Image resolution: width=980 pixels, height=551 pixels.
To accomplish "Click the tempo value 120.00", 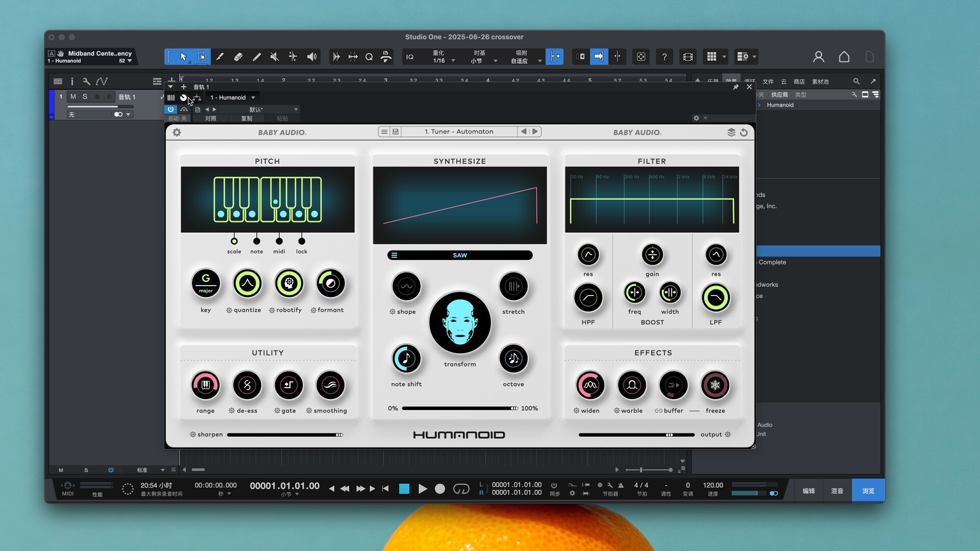I will coord(713,485).
